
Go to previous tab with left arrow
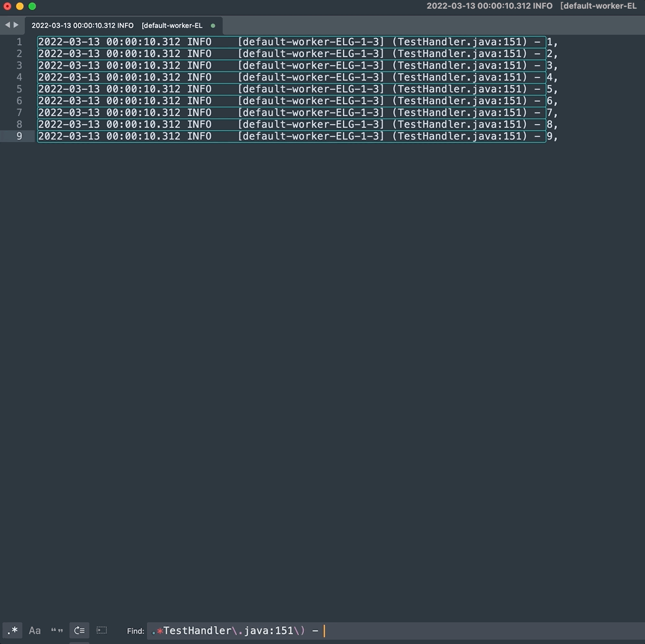[x=7, y=25]
